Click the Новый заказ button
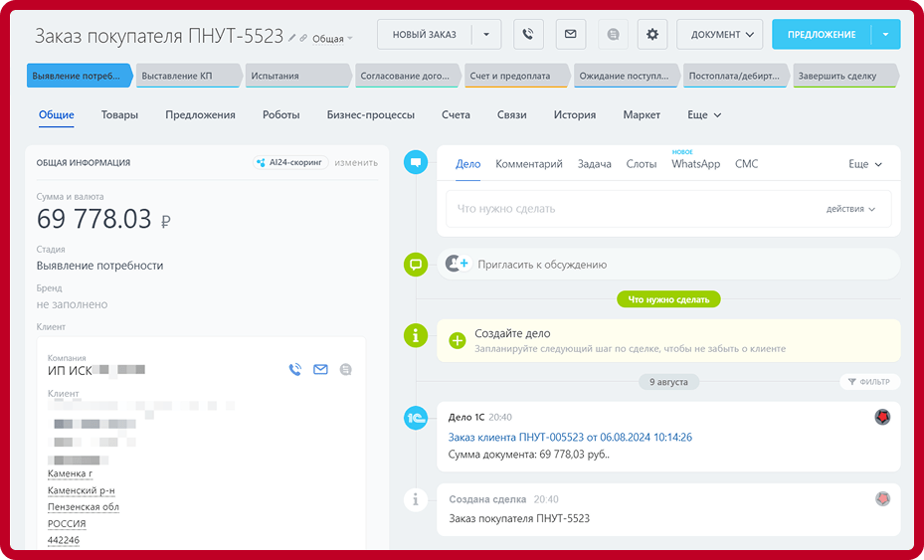The height and width of the screenshot is (560, 924). 425,34
